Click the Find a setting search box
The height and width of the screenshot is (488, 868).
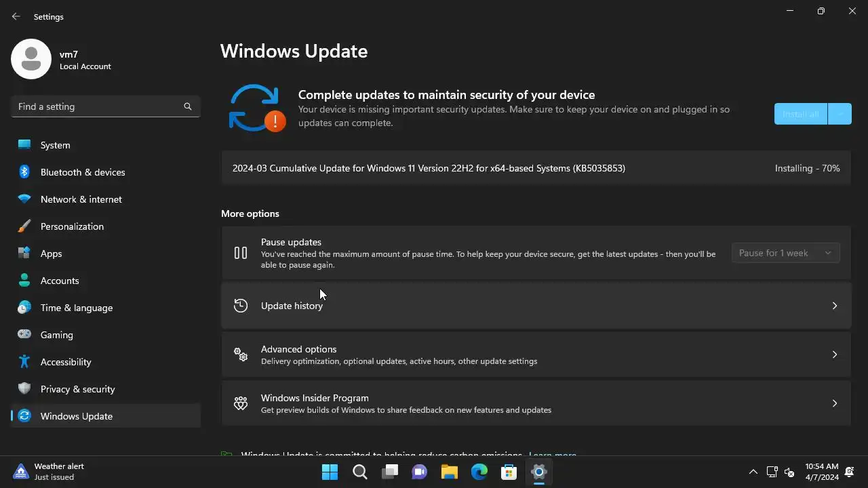[x=106, y=106]
